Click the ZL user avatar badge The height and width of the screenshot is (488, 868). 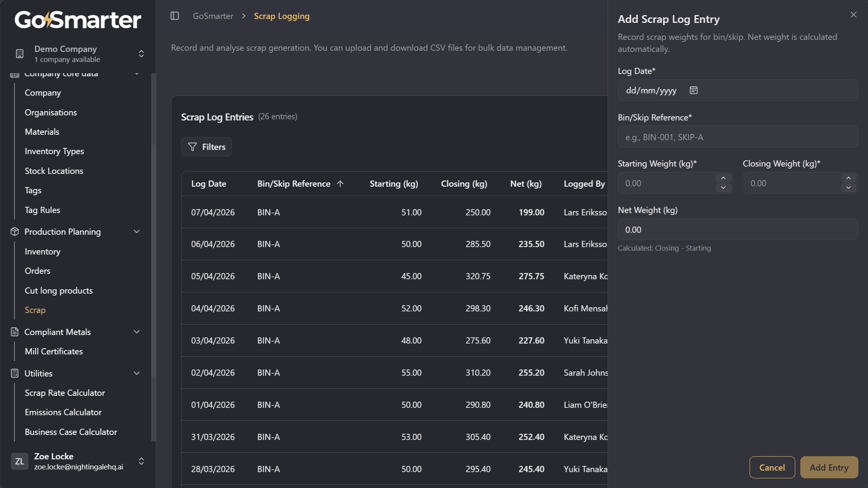[19, 461]
